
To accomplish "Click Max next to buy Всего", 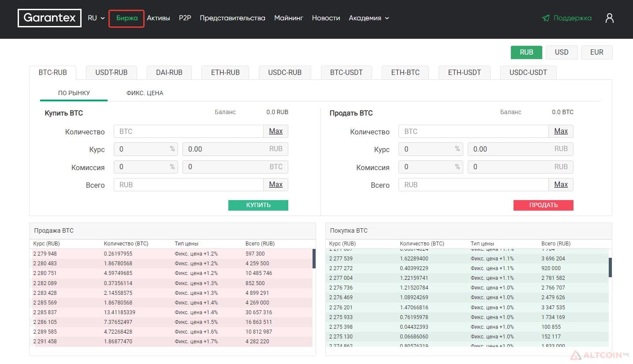I will (276, 185).
